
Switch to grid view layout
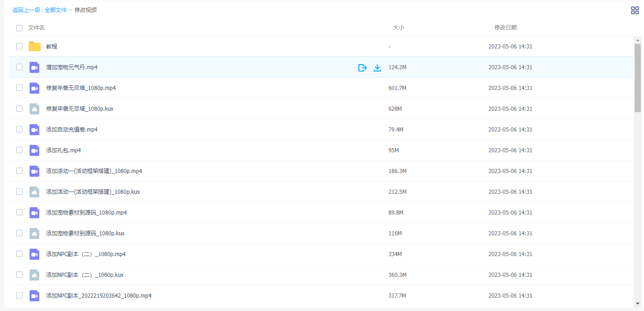click(635, 11)
